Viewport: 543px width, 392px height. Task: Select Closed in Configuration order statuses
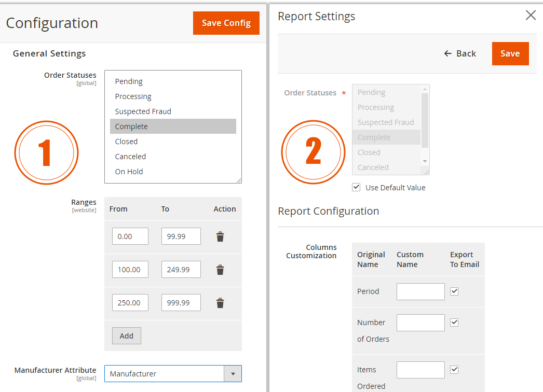[173, 142]
